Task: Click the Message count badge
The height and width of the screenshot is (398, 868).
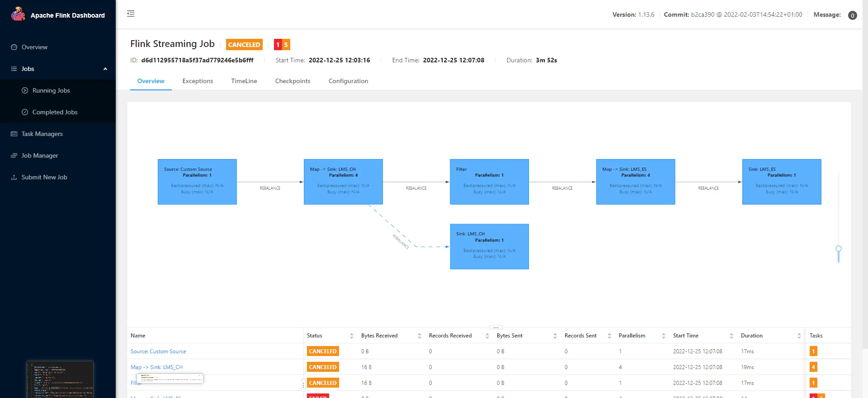Action: [852, 15]
